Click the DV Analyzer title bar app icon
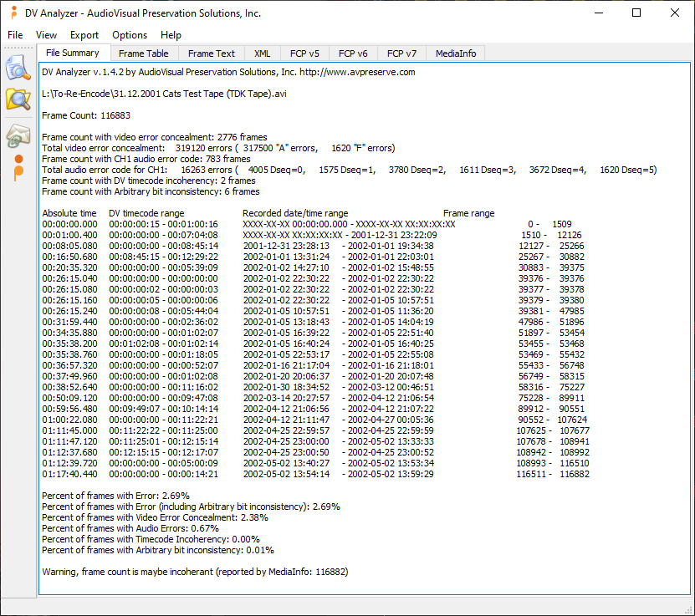Image resolution: width=695 pixels, height=616 pixels. coord(13,13)
